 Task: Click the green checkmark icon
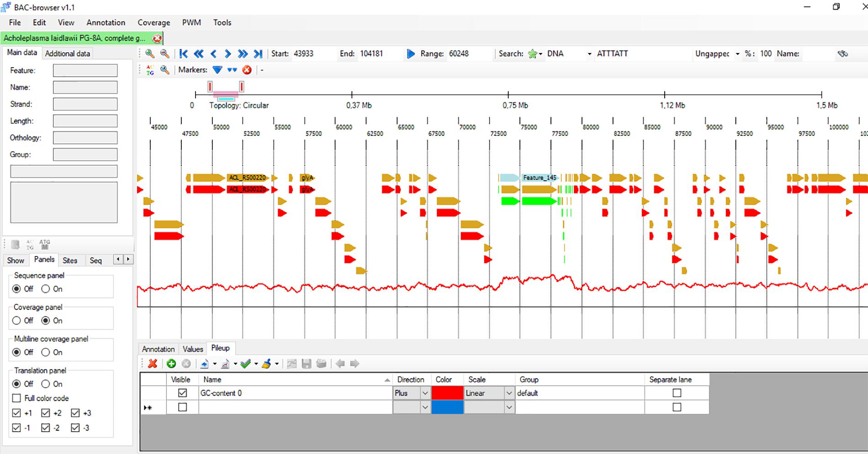pyautogui.click(x=246, y=363)
